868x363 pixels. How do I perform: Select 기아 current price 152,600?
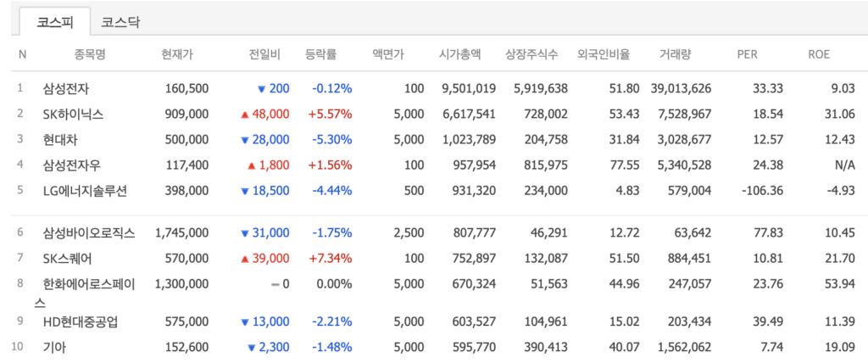(187, 347)
